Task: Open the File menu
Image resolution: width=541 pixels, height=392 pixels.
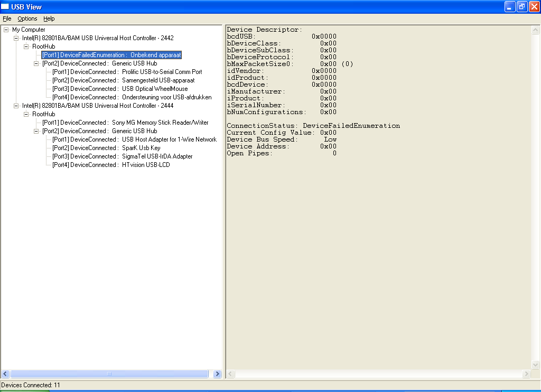Action: (7, 18)
